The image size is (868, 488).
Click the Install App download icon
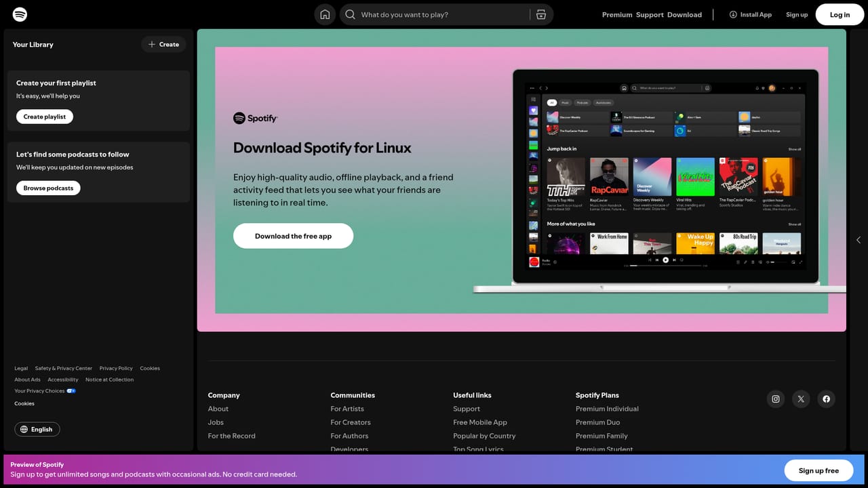pos(733,14)
